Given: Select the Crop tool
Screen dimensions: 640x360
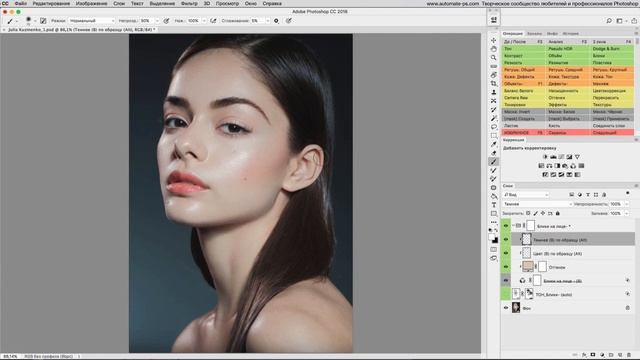Looking at the screenshot, I should click(x=493, y=83).
